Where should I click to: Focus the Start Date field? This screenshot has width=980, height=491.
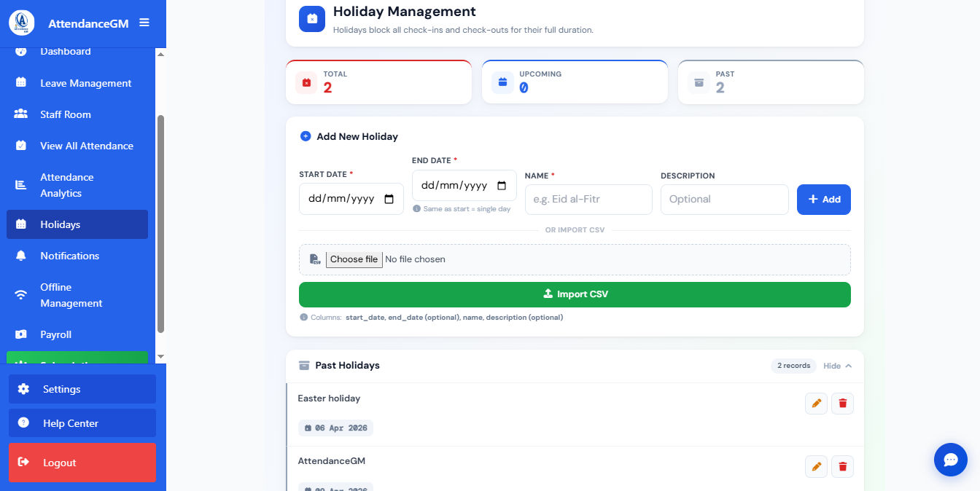point(351,199)
